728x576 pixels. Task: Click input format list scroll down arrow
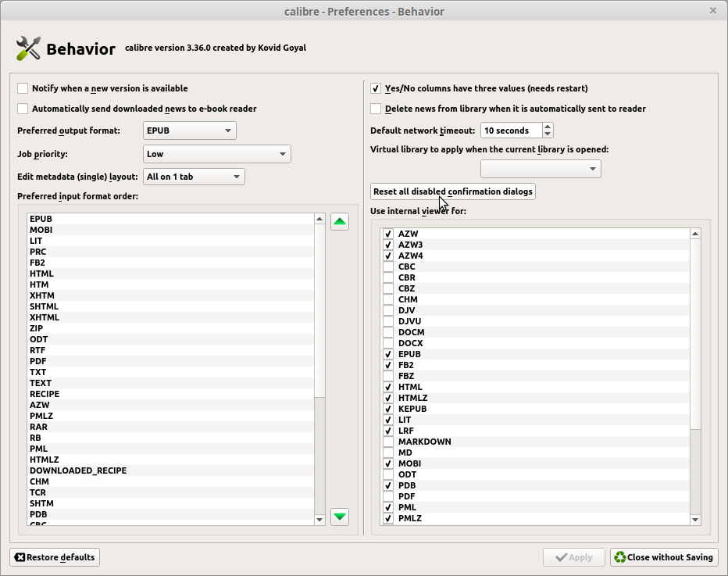(319, 520)
